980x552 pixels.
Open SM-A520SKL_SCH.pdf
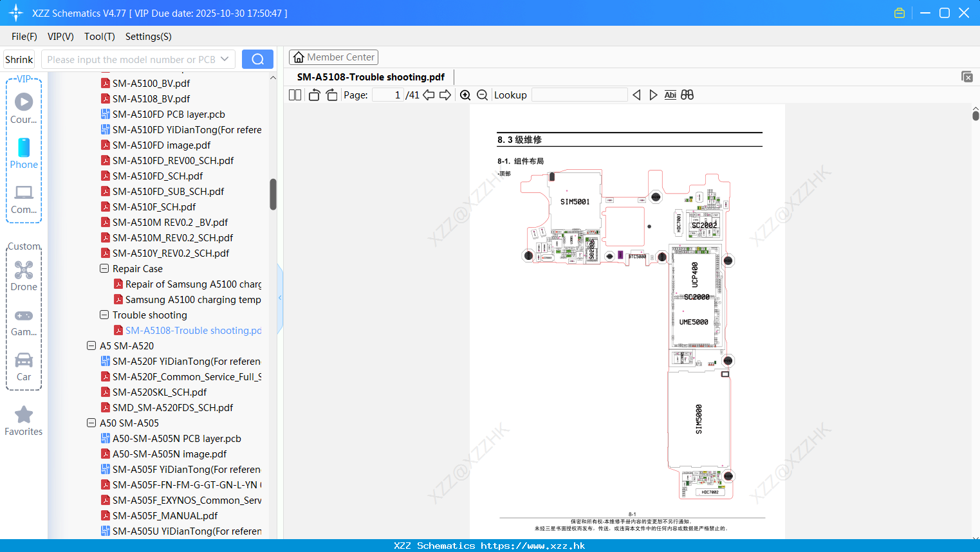[160, 392]
